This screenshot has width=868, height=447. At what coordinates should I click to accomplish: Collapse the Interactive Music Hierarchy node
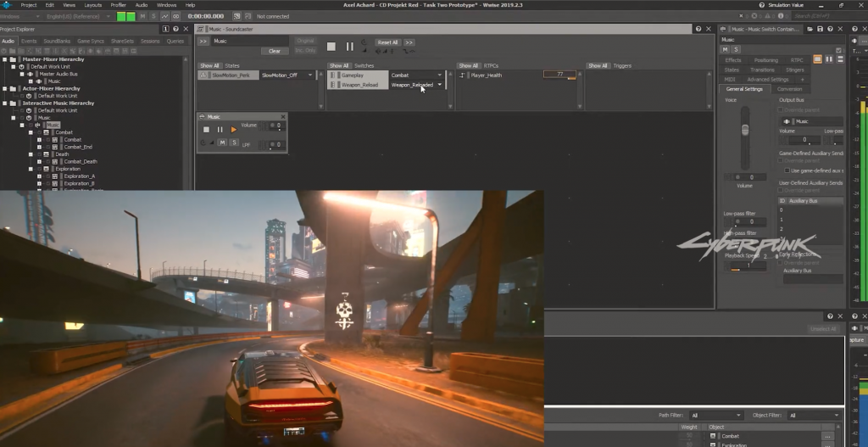(x=5, y=103)
